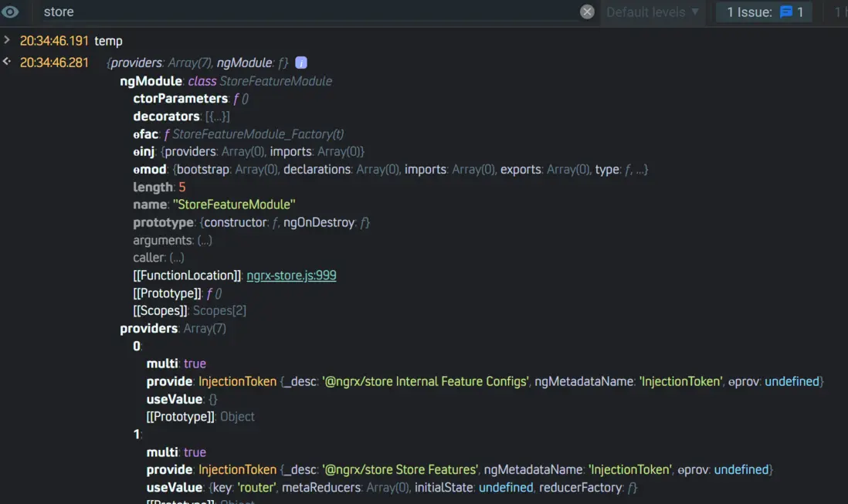Click timestamp 20:34:46.191
848x504 pixels.
click(x=54, y=41)
